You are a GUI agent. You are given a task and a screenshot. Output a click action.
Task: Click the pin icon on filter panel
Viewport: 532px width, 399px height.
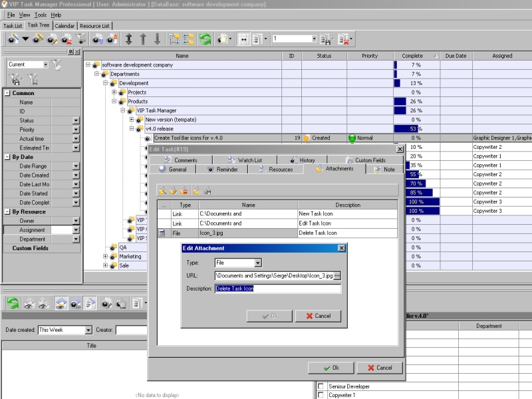point(70,52)
